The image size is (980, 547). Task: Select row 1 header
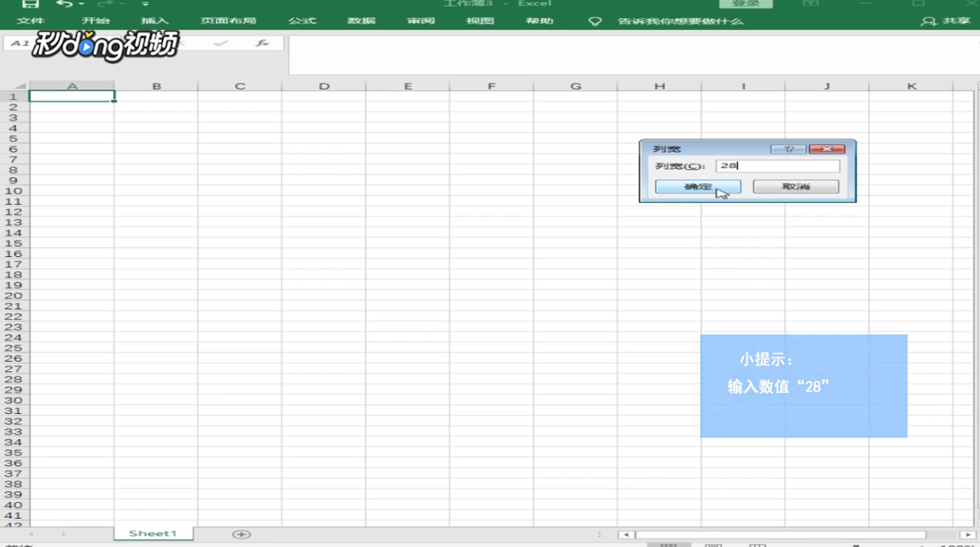click(14, 97)
